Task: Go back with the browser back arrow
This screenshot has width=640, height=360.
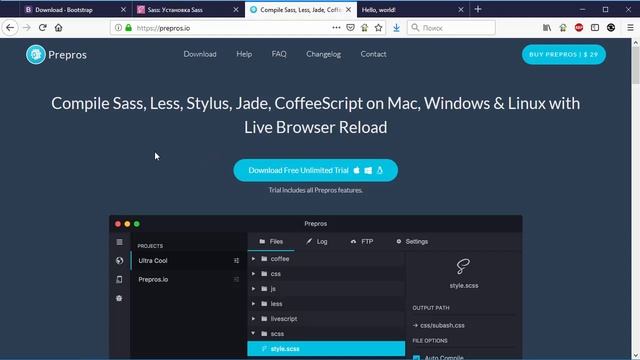Action: coord(10,28)
